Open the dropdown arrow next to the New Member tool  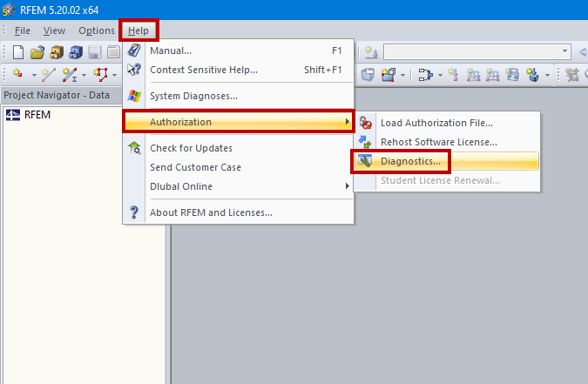pyautogui.click(x=84, y=76)
